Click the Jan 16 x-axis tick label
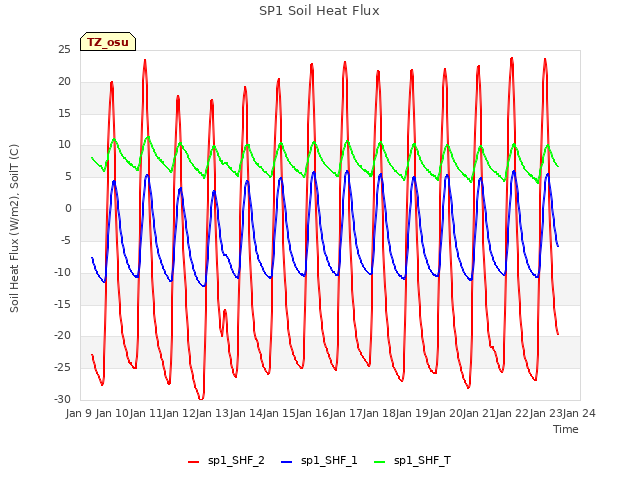 click(312, 413)
